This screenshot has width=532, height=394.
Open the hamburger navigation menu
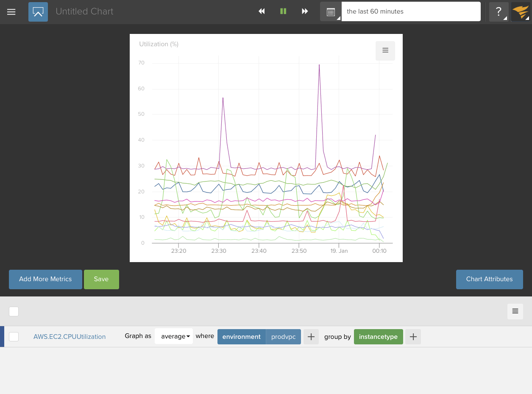pyautogui.click(x=11, y=12)
